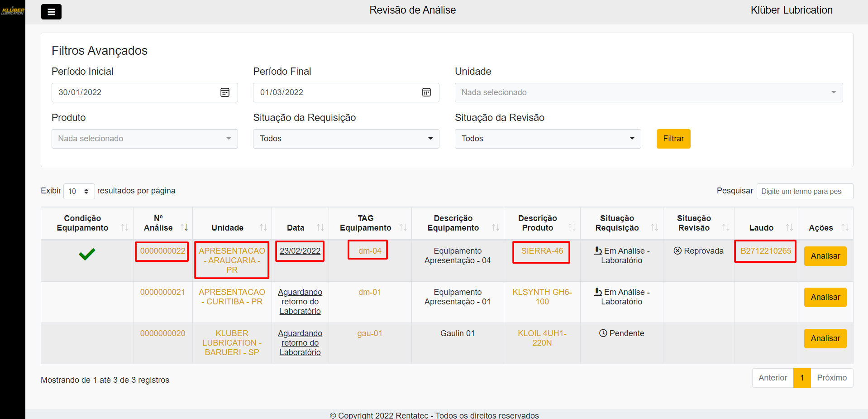Sort by Condição Equipamento column
Viewport: 868px width, 419px height.
[124, 227]
